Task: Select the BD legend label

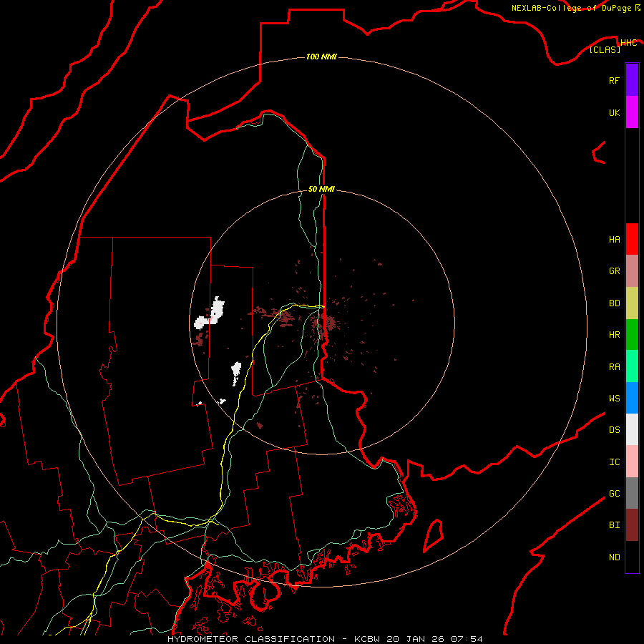Action: 614,303
